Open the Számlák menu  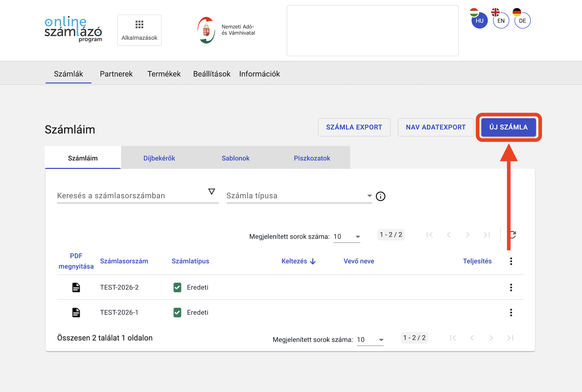[68, 74]
